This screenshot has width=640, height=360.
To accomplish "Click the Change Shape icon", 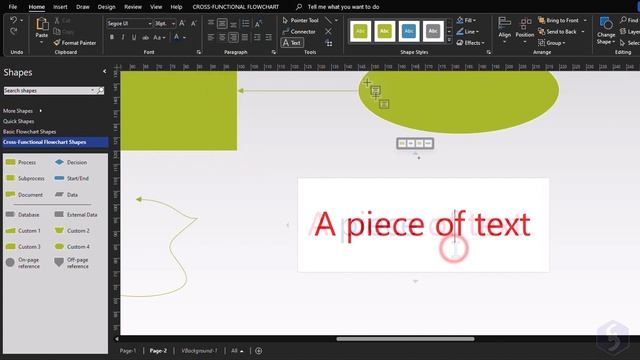I will click(606, 24).
